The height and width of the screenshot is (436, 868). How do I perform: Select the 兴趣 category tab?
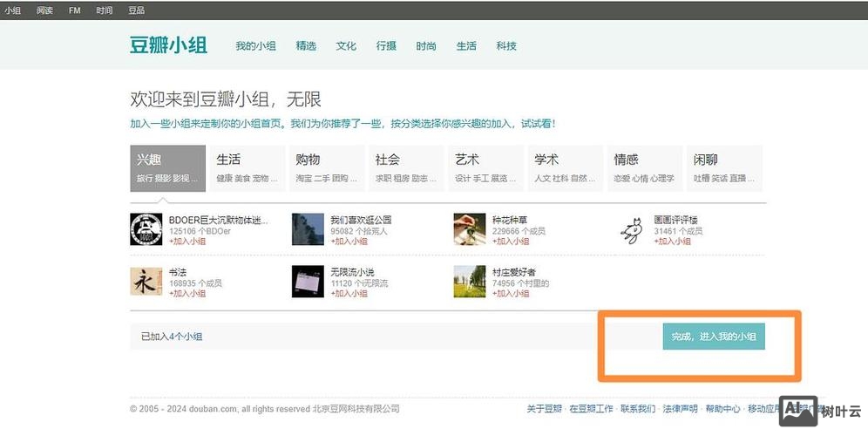[x=167, y=168]
